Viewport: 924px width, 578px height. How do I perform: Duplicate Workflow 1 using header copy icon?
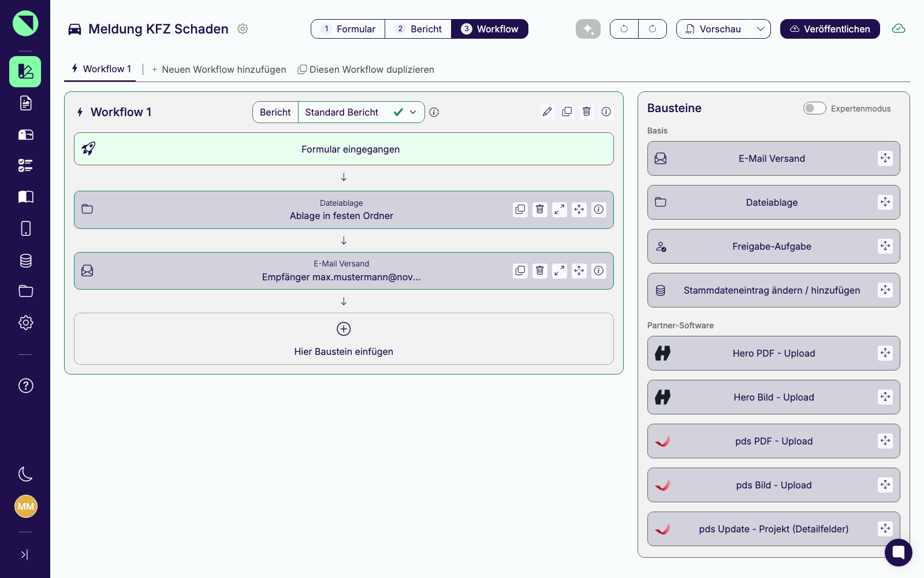[567, 112]
